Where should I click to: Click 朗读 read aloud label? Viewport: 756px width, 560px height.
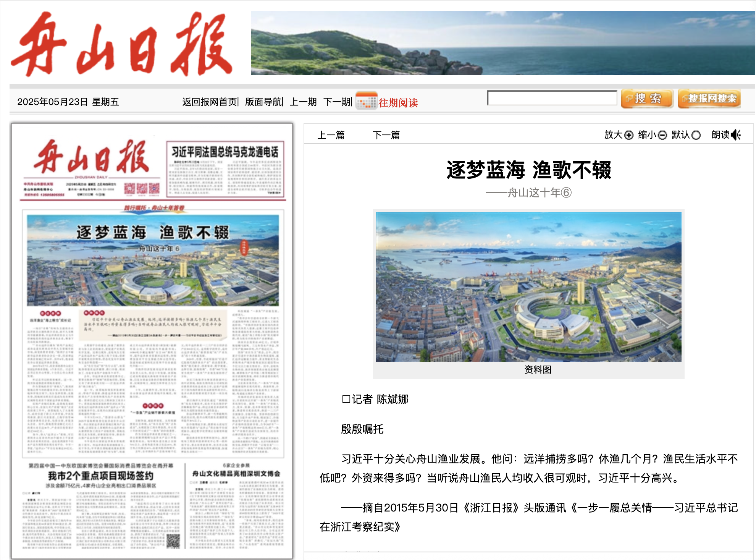click(720, 135)
